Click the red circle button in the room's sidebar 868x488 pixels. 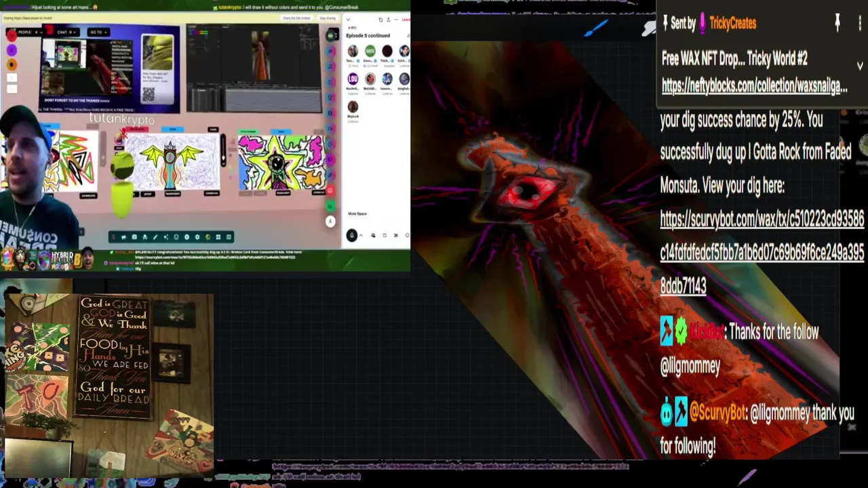click(x=330, y=190)
